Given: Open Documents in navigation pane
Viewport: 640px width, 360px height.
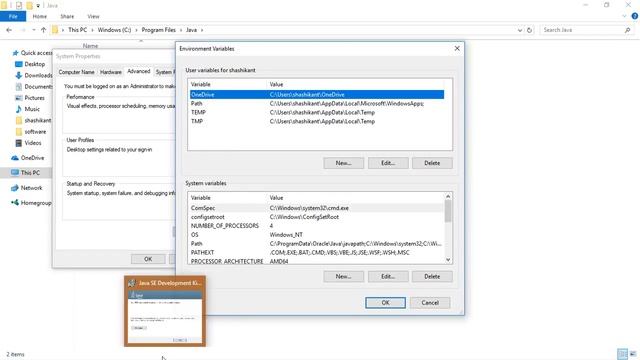Looking at the screenshot, I should [x=34, y=87].
